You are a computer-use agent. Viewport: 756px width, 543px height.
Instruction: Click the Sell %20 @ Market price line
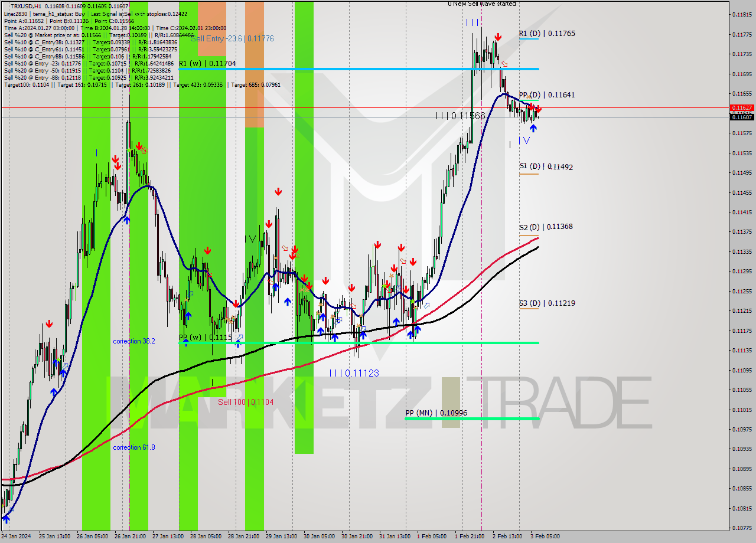click(99, 35)
